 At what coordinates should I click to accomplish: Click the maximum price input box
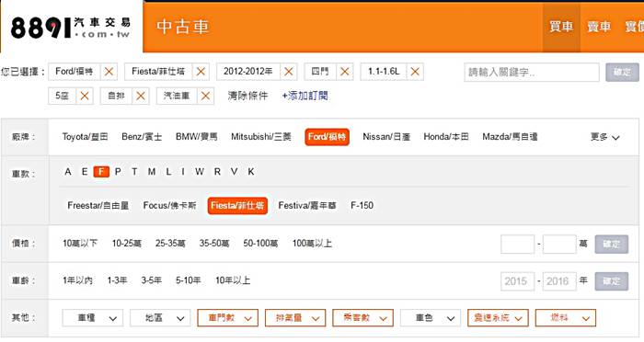click(559, 245)
